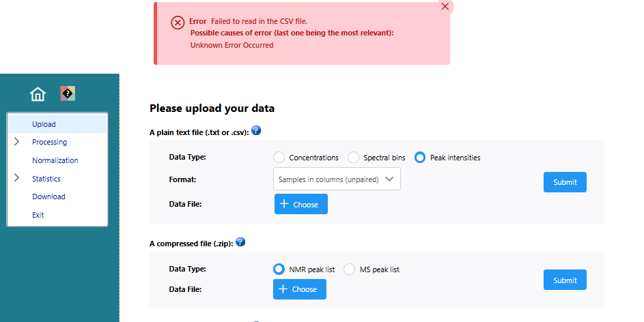The image size is (644, 322).
Task: Select the Peak intensities radio button
Action: [x=420, y=158]
